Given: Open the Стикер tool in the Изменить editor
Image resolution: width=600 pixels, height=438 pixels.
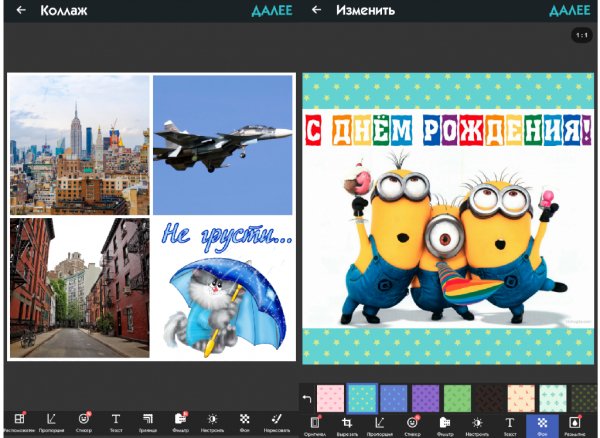Looking at the screenshot, I should point(412,426).
